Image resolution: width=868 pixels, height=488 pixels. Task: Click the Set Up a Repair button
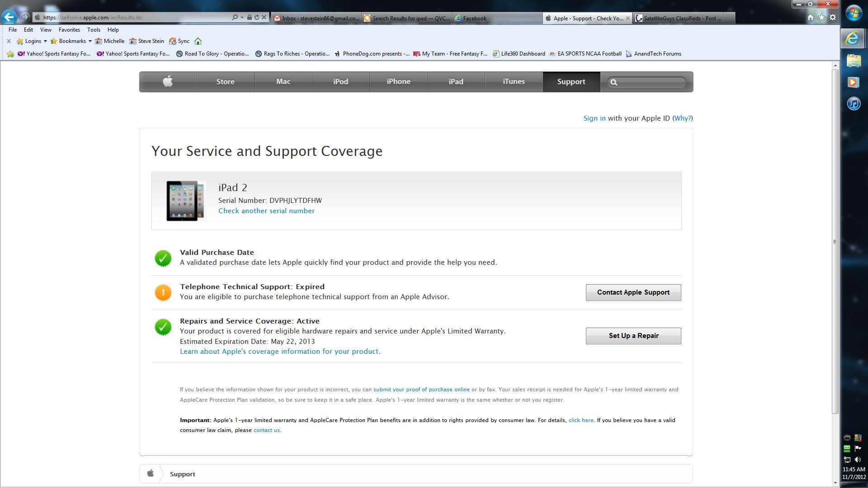(x=633, y=336)
